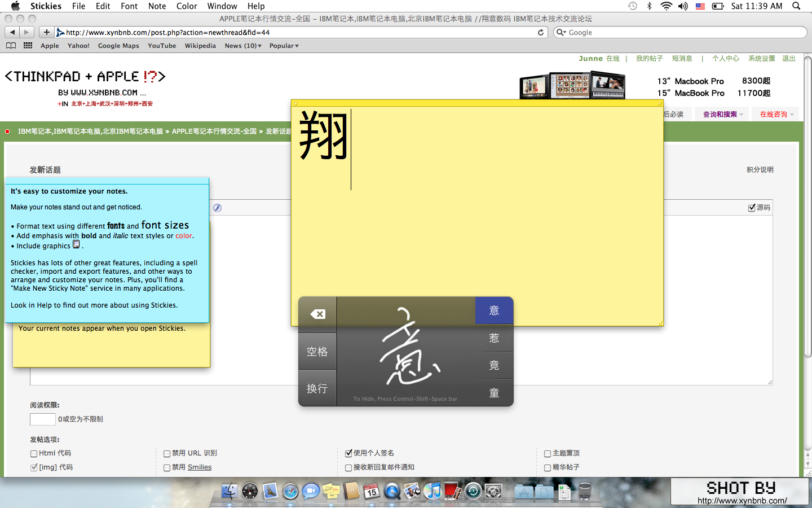Open the Note menu
The image size is (812, 508).
point(157,6)
